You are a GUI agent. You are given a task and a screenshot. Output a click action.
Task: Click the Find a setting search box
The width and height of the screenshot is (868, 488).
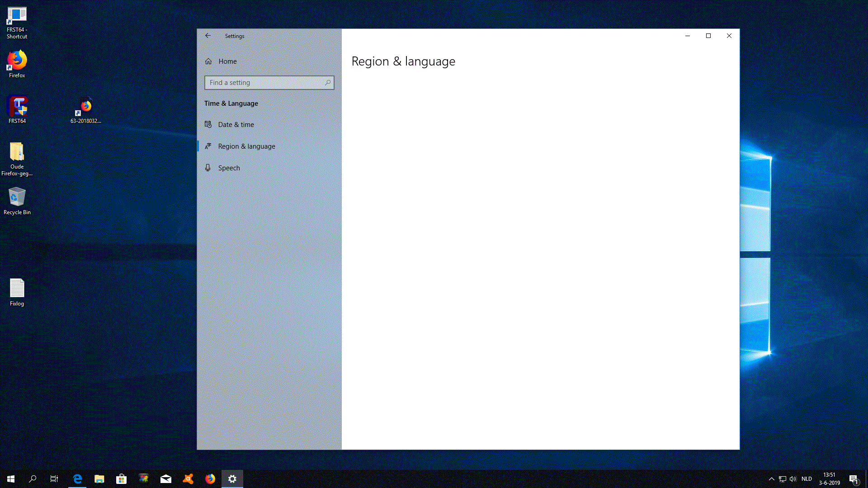coord(269,83)
